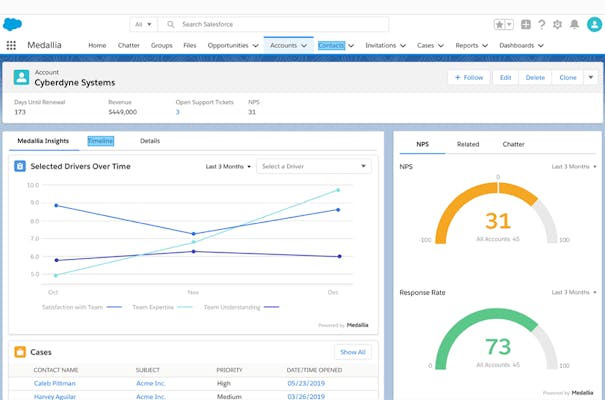Image resolution: width=605 pixels, height=400 pixels.
Task: Open NPS gauge Last 3 Months dropdown
Action: click(574, 167)
